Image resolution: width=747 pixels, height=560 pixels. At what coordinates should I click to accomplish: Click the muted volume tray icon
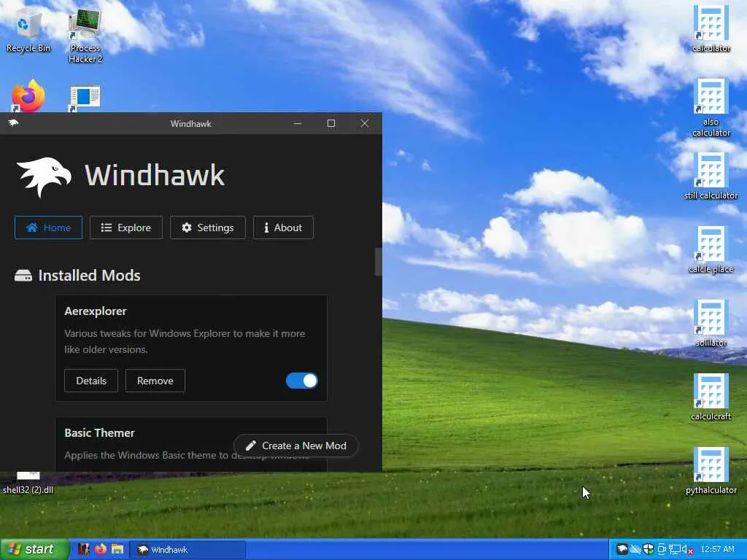click(687, 550)
